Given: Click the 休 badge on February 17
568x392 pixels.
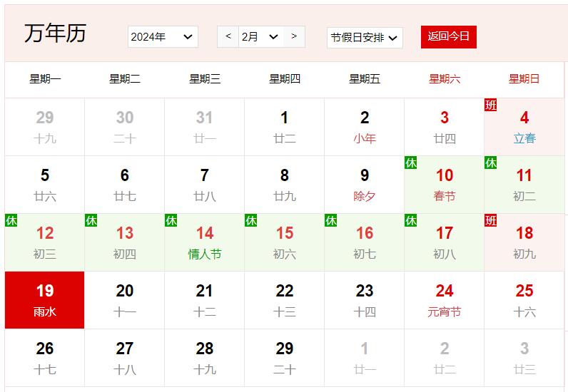Looking at the screenshot, I should (x=410, y=221).
